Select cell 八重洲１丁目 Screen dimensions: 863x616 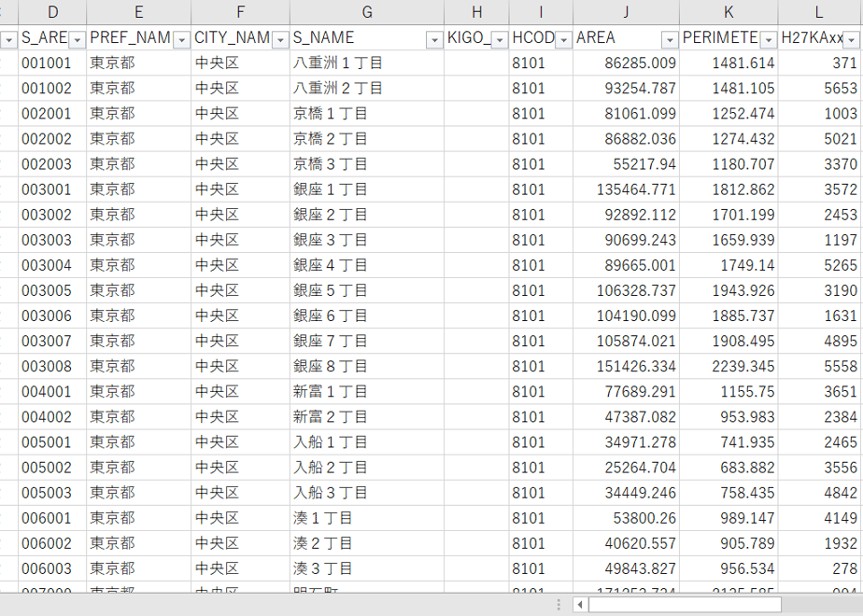pyautogui.click(x=367, y=63)
